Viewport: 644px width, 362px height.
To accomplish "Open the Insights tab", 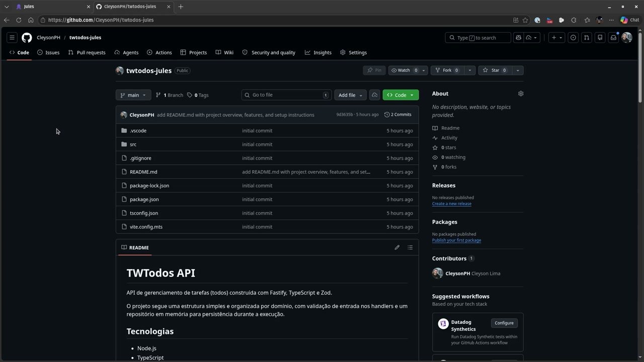I will pyautogui.click(x=318, y=52).
